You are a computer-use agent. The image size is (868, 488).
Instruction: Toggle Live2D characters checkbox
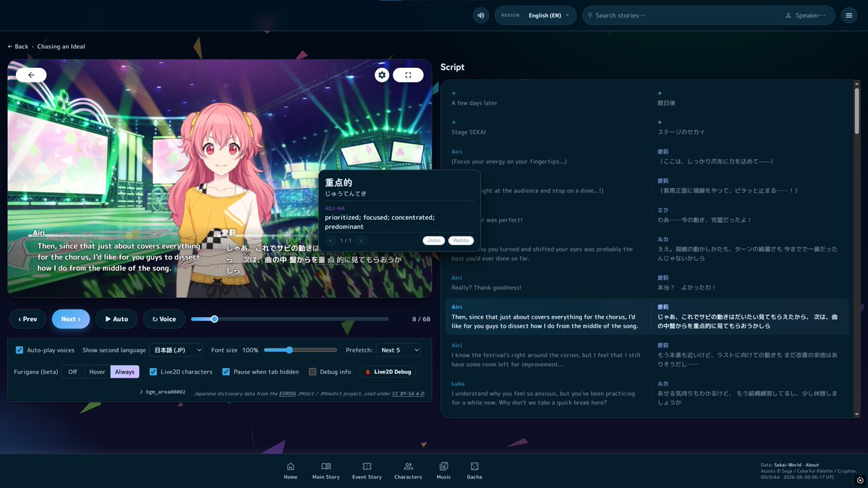153,372
